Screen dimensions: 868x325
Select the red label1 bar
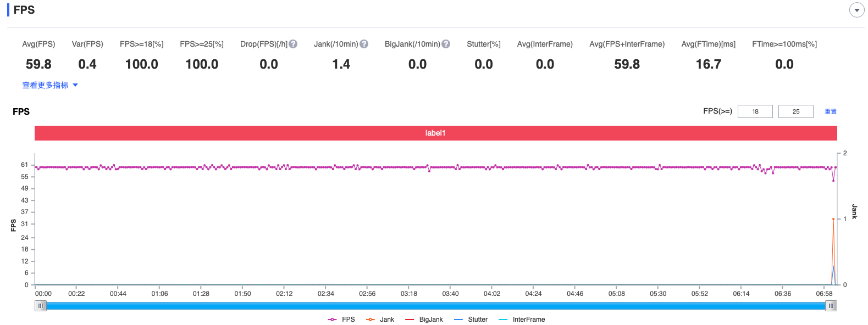click(435, 133)
